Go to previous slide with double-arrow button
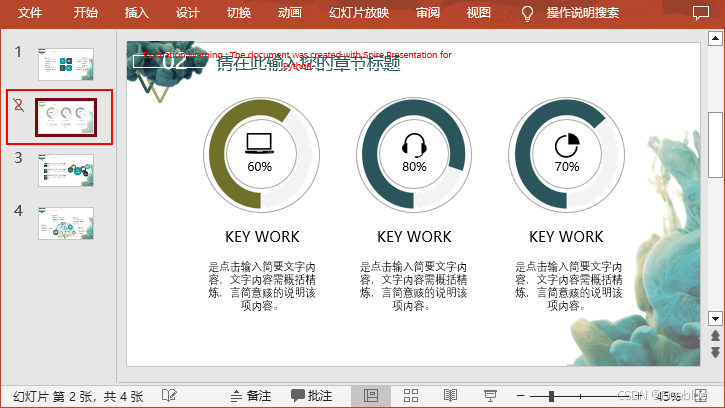The height and width of the screenshot is (408, 725). click(x=715, y=338)
